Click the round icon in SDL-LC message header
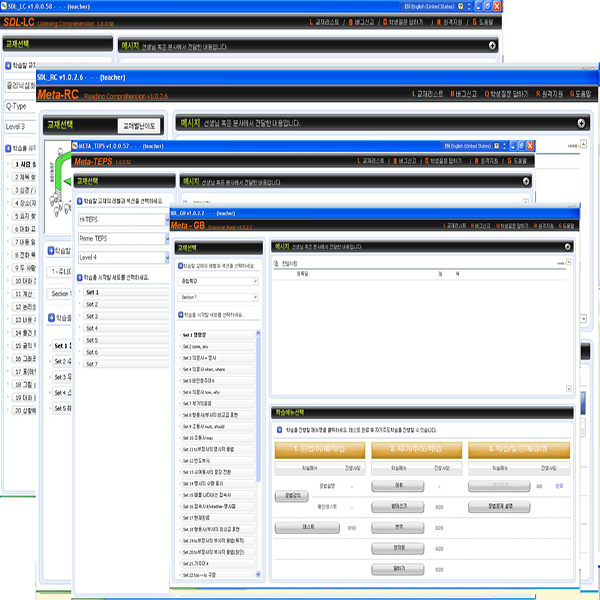The width and height of the screenshot is (600, 600). [x=493, y=45]
